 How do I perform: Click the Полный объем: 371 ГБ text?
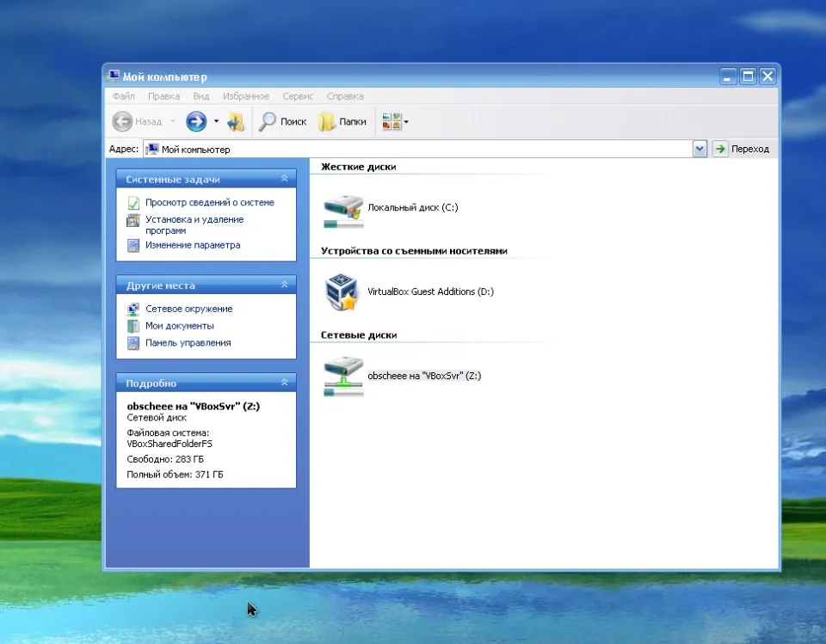tap(175, 475)
